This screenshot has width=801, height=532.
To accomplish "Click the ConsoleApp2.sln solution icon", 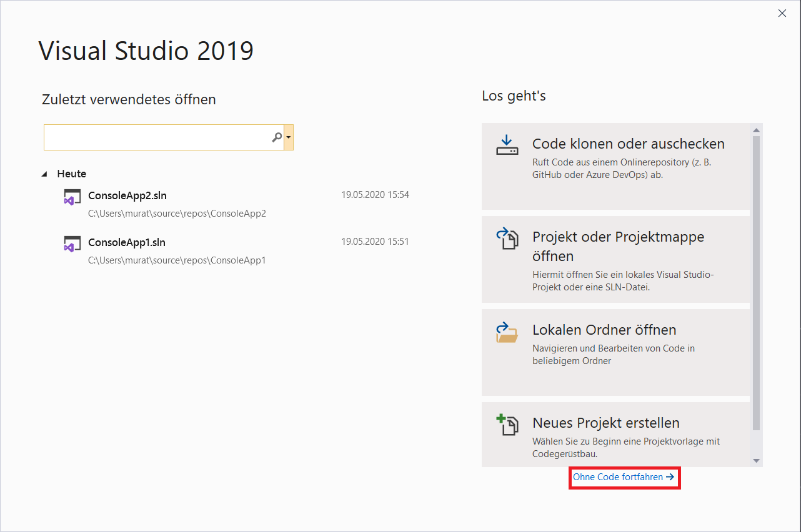I will point(71,196).
